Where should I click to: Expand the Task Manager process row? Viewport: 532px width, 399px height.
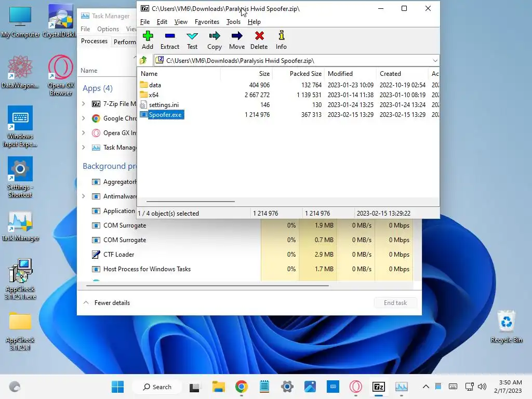point(84,147)
